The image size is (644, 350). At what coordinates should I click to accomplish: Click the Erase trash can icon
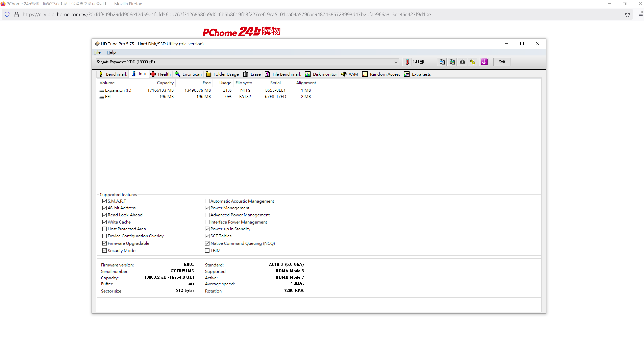pos(245,74)
